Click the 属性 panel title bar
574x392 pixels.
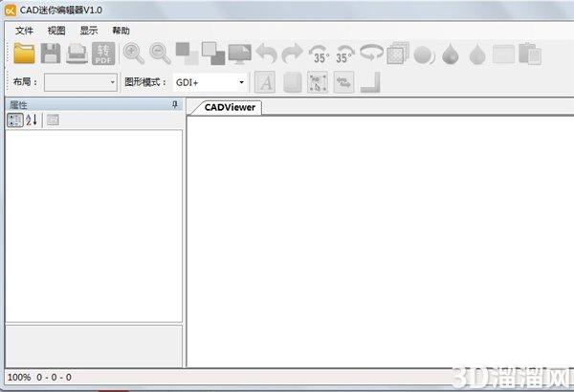94,105
